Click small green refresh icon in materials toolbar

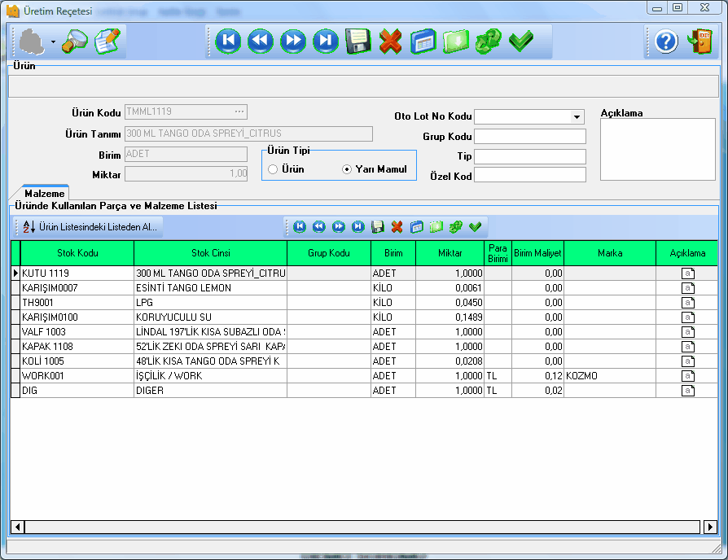click(x=455, y=226)
